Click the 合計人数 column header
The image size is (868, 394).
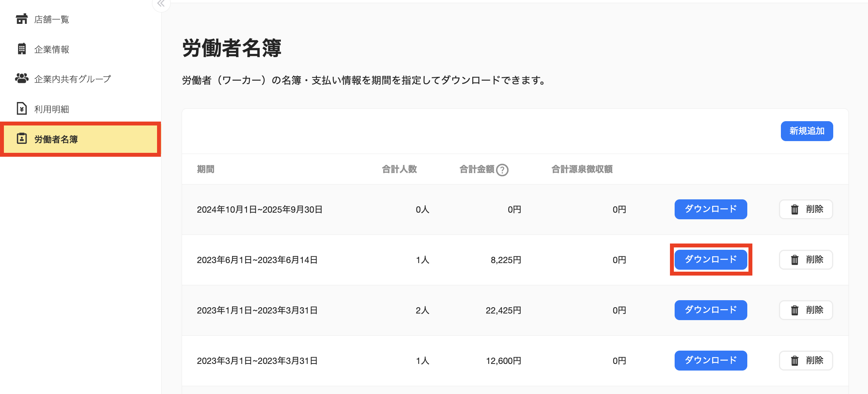(399, 169)
